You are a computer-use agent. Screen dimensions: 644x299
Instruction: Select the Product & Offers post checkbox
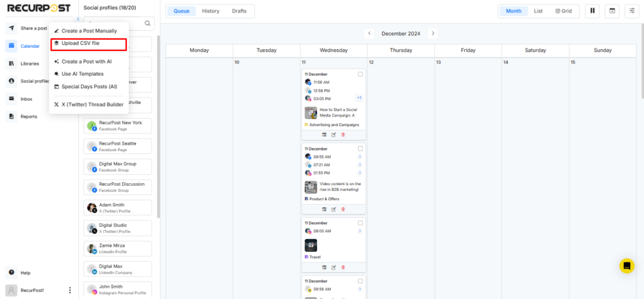pos(360,149)
